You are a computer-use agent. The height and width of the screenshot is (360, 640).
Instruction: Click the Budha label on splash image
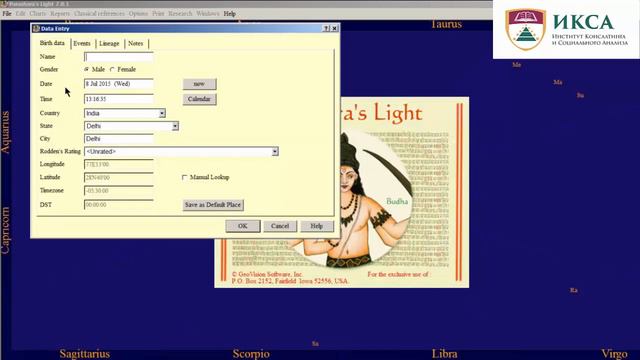397,201
